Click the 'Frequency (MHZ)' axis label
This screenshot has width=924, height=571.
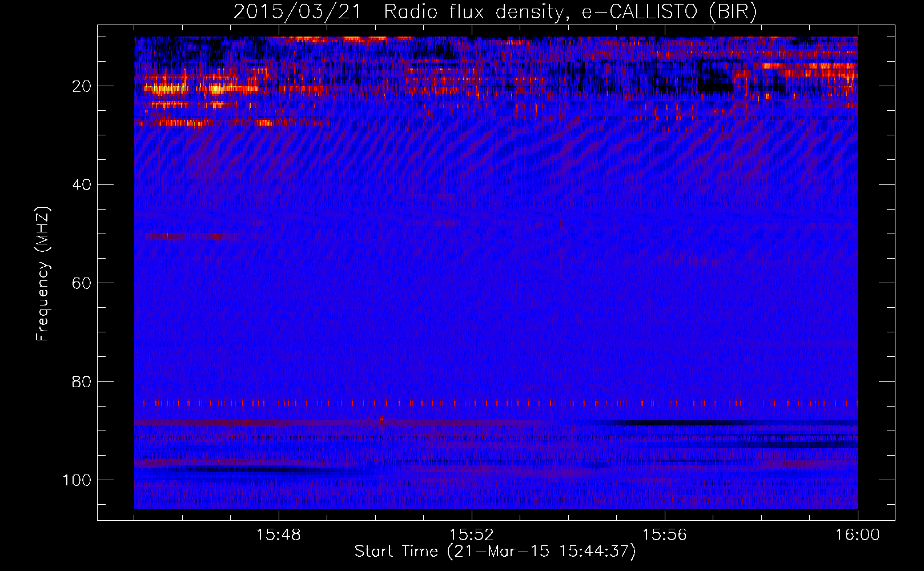(x=43, y=274)
